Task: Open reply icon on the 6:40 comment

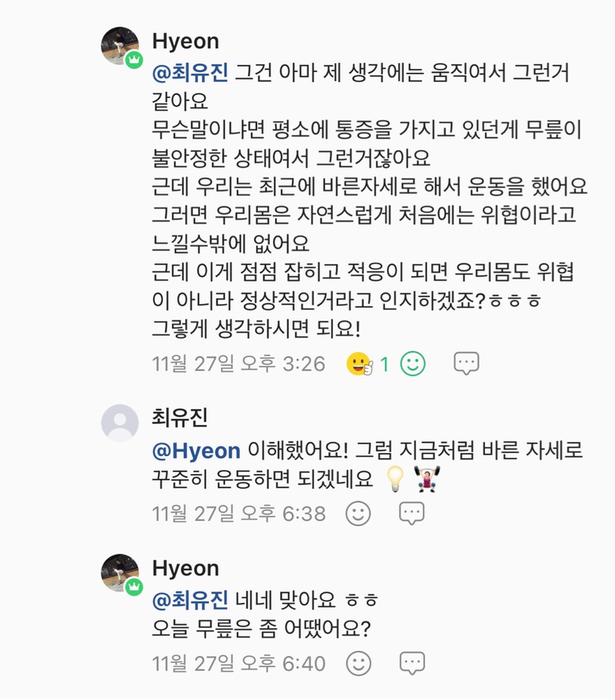Action: pyautogui.click(x=412, y=663)
